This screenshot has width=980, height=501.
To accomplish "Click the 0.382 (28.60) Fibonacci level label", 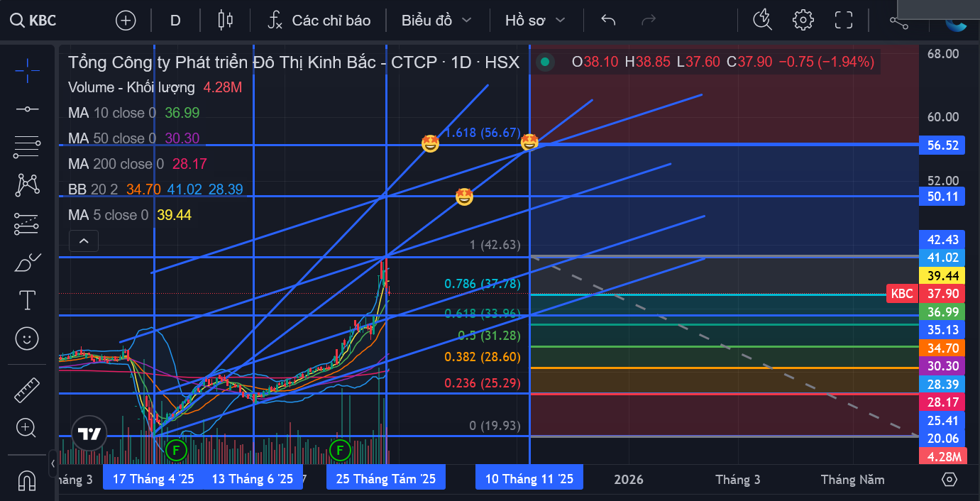I will coord(483,357).
